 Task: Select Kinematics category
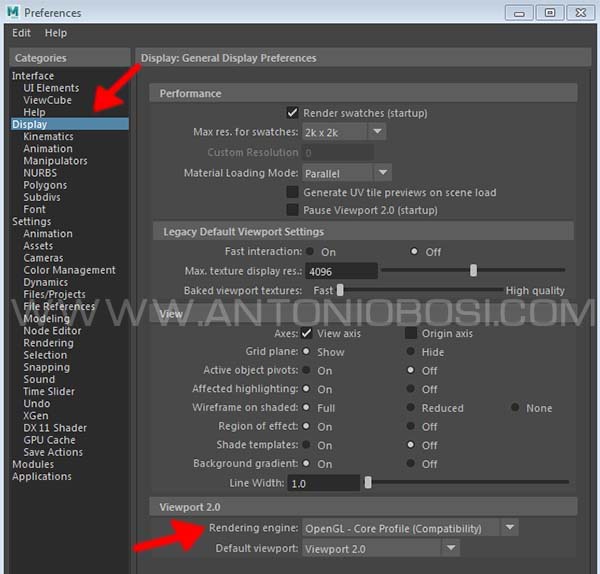tap(48, 136)
